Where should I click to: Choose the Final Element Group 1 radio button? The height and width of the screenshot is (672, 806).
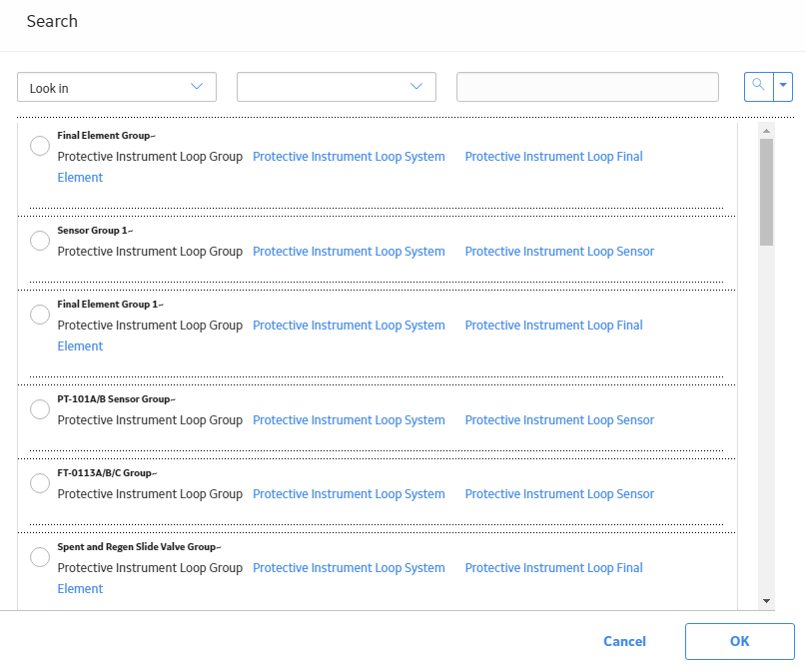pos(40,315)
